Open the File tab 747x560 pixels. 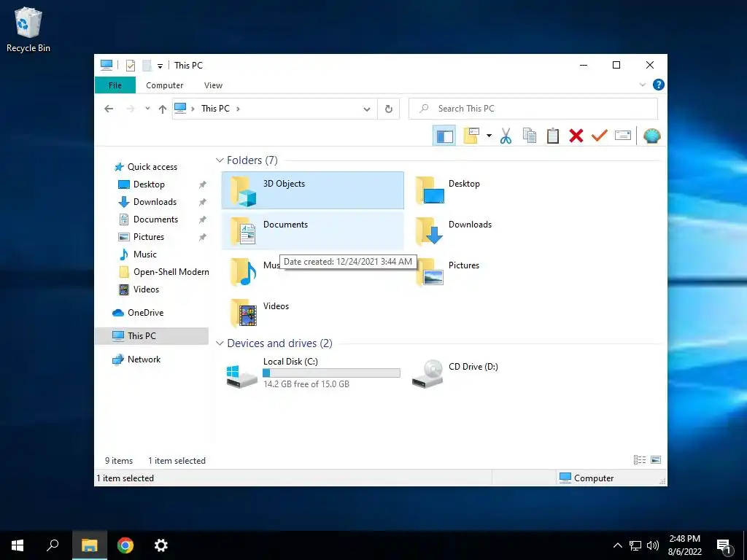click(x=115, y=85)
